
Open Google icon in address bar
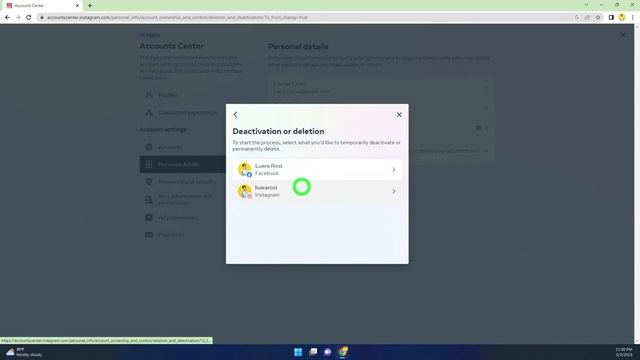[x=577, y=18]
